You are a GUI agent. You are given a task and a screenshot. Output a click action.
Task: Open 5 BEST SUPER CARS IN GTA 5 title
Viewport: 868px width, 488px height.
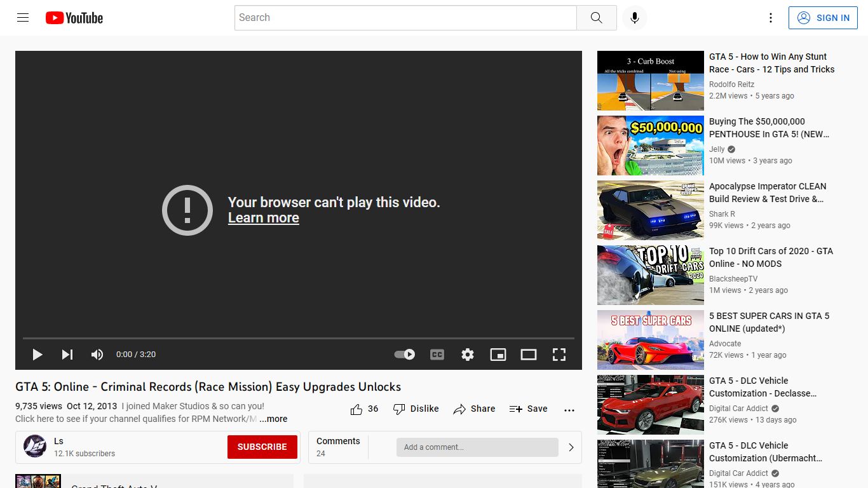pos(770,322)
